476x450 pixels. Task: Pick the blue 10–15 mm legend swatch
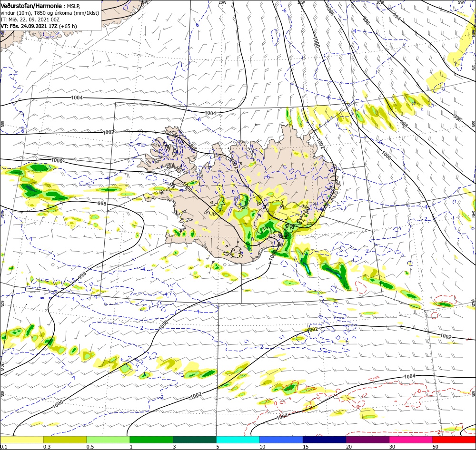tap(281, 440)
